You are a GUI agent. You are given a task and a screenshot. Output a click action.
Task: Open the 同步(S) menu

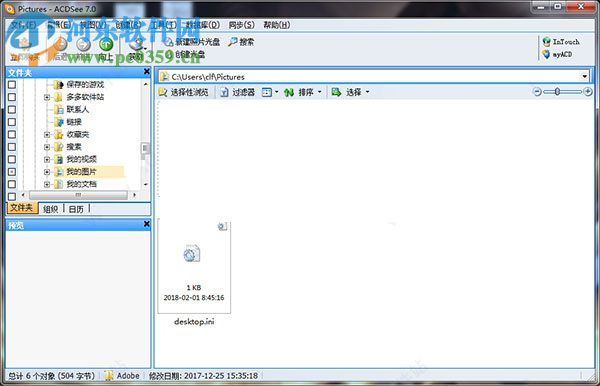[241, 25]
